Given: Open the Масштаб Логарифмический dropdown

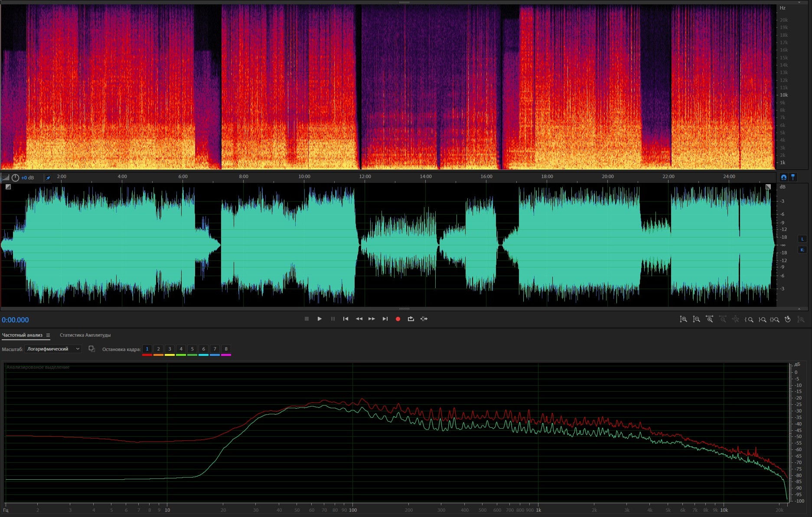Looking at the screenshot, I should pyautogui.click(x=53, y=349).
